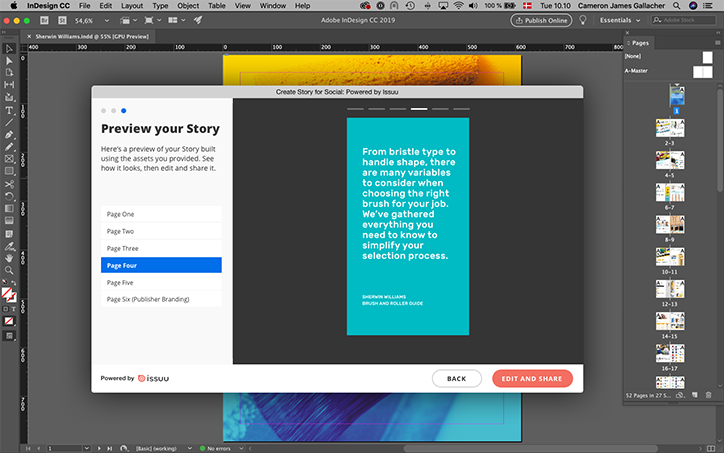Screen dimensions: 724x453
Task: Select Page Five in the story list
Action: 161,283
